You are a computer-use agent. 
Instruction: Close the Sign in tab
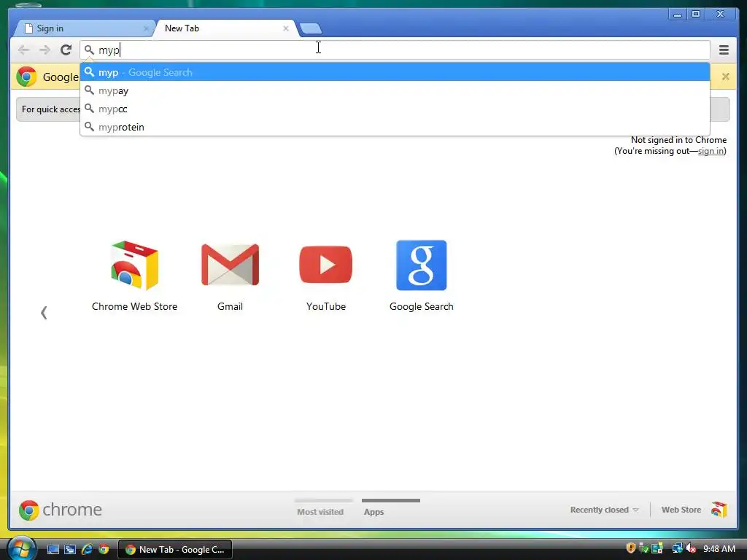(146, 28)
